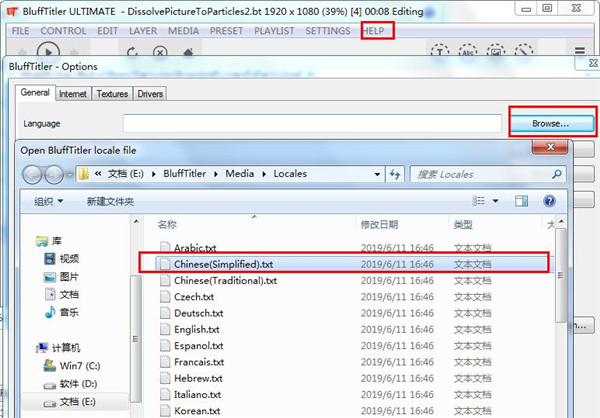Select the Korean.txt file
Screen dimensions: 600x418
click(197, 411)
